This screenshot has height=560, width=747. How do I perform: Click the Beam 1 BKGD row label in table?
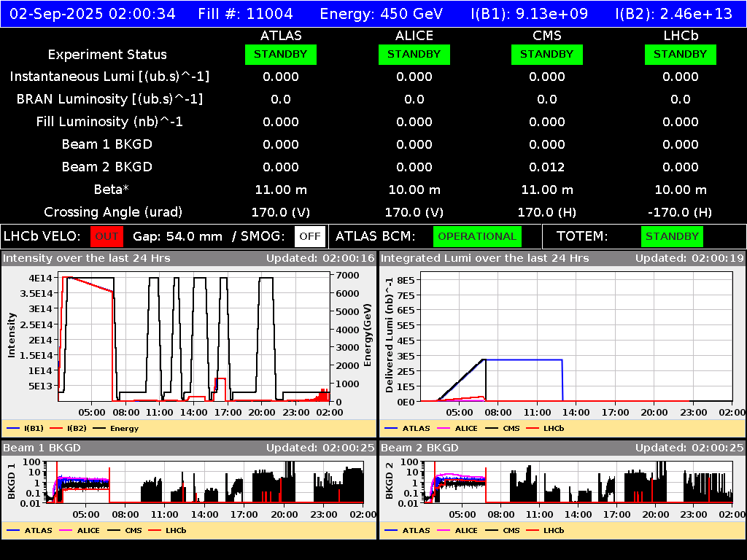[107, 144]
